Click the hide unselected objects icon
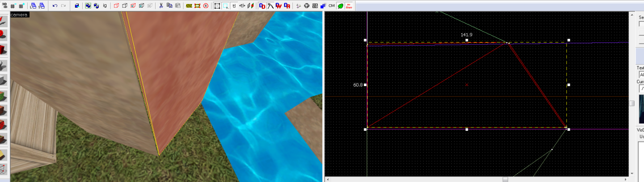This screenshot has height=182, width=644. click(x=125, y=6)
